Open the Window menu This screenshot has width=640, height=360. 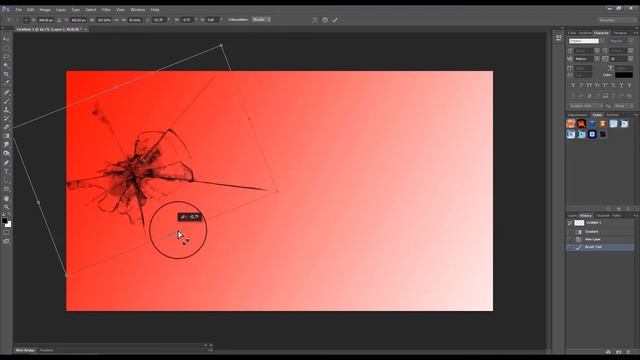point(138,10)
